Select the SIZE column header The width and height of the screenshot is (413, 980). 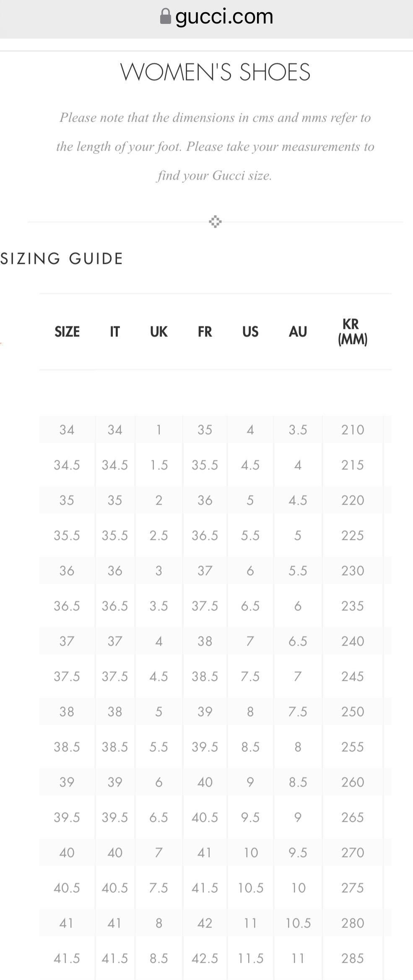tap(67, 332)
